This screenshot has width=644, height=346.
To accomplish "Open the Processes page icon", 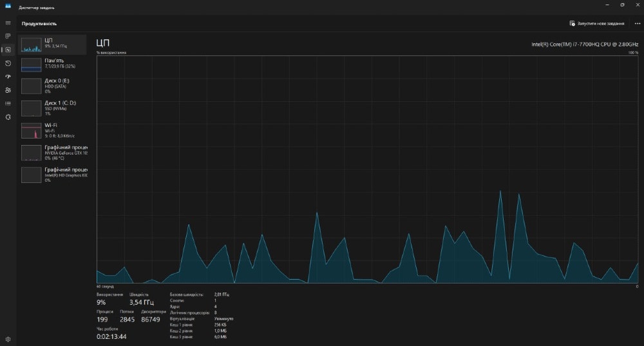I will point(8,36).
